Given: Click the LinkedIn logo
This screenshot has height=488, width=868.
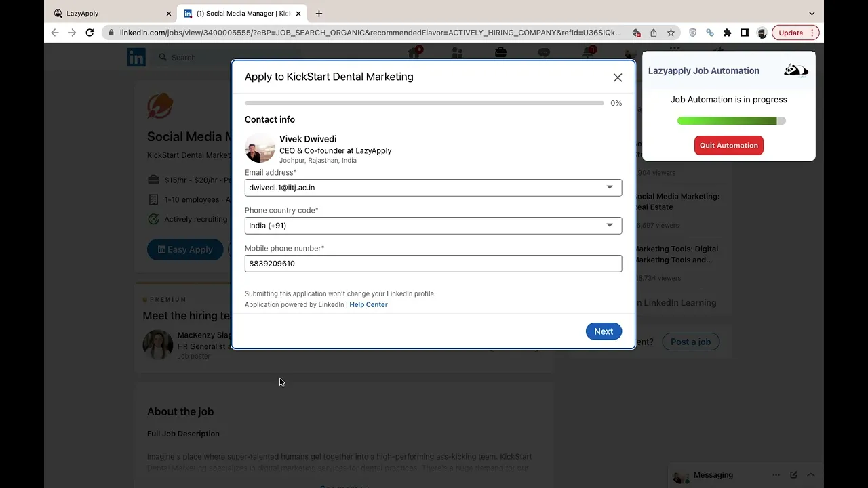Looking at the screenshot, I should point(136,58).
